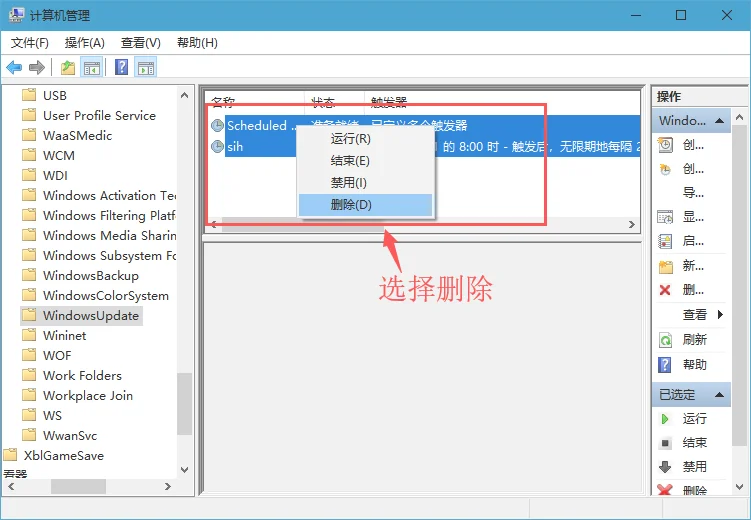751x520 pixels.
Task: Click the XblGameSave folder icon
Action: click(11, 455)
